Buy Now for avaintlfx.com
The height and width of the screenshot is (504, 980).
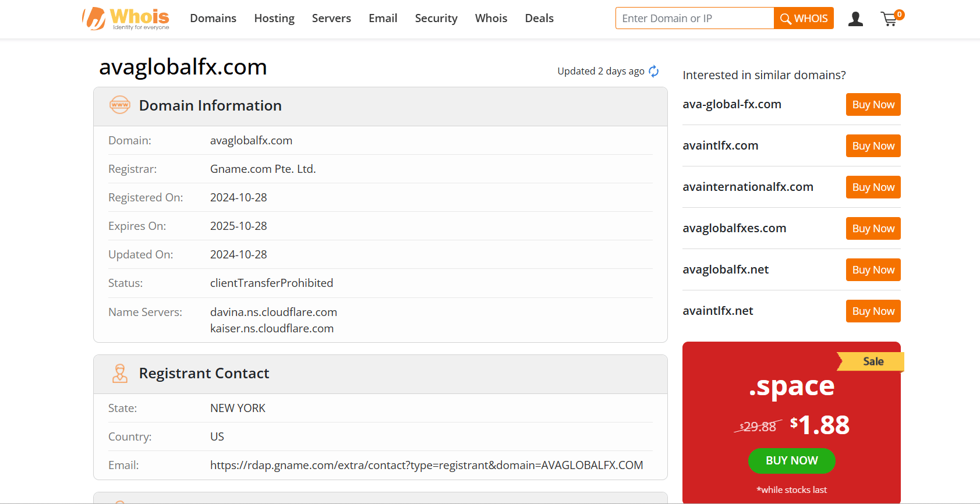click(873, 146)
